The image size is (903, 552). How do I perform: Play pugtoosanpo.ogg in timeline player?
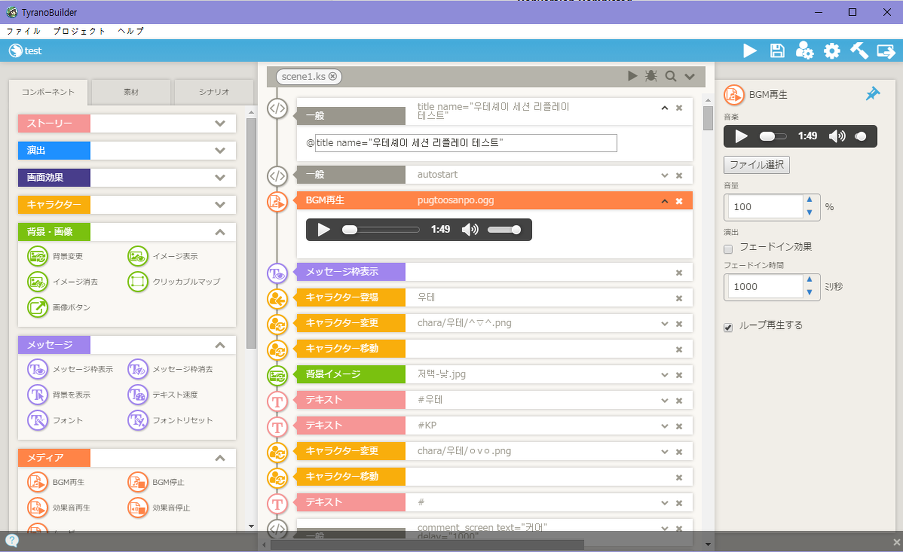coord(324,230)
